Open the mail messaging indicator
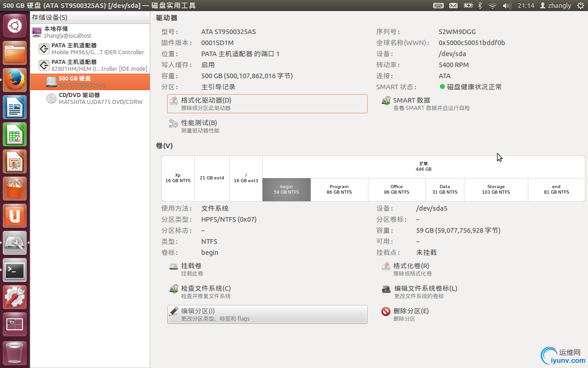Viewport: 588px width, 368px height. coord(453,6)
